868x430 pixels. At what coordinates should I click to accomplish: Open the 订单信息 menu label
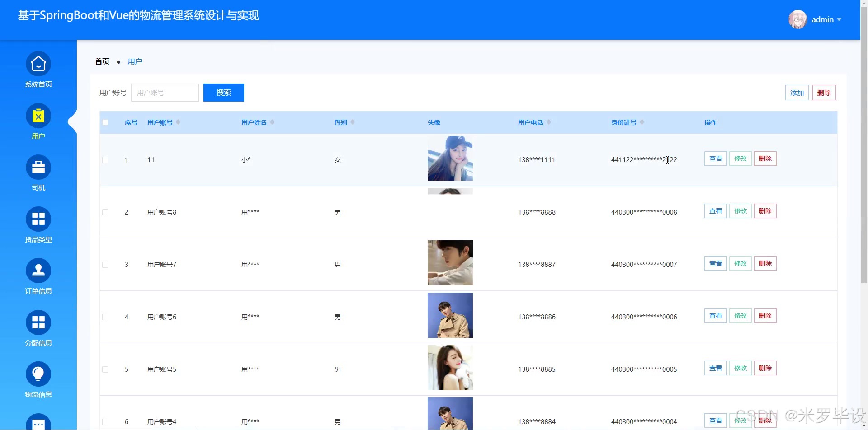(38, 291)
